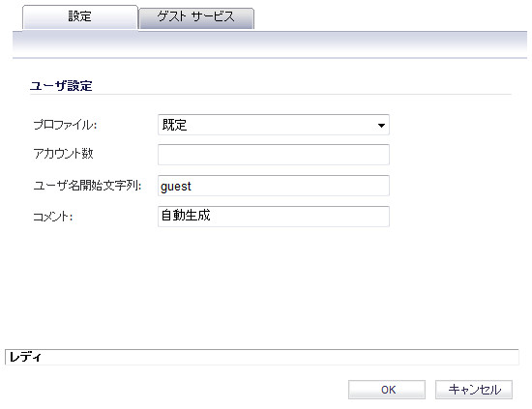Click the アカウント数 field label

point(63,154)
